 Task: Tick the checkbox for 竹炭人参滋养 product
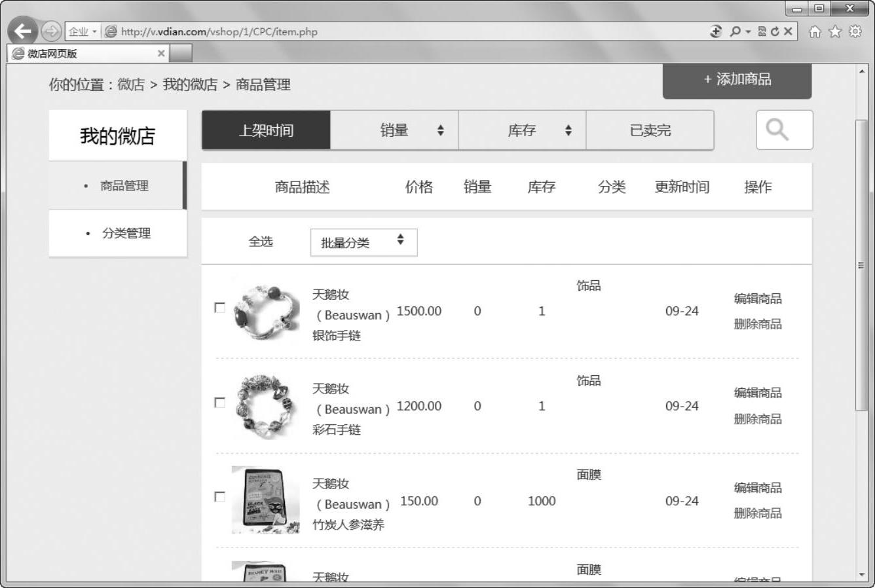(x=220, y=497)
